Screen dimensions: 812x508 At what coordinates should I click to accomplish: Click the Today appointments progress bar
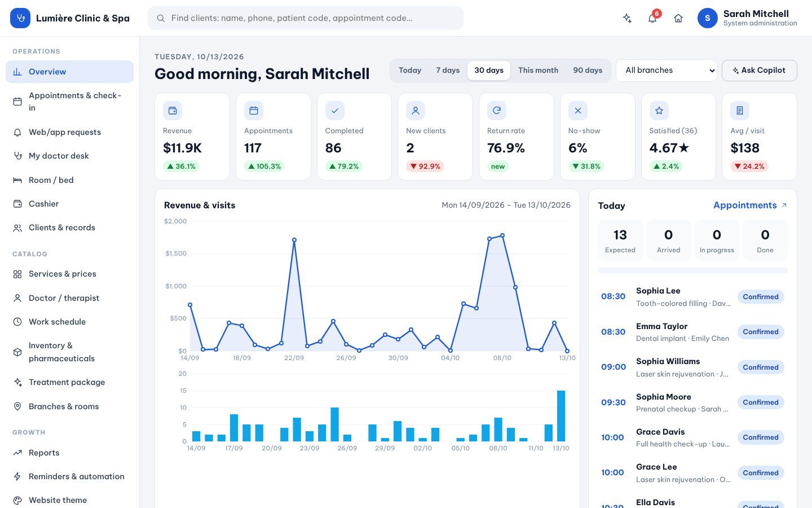[x=692, y=270]
